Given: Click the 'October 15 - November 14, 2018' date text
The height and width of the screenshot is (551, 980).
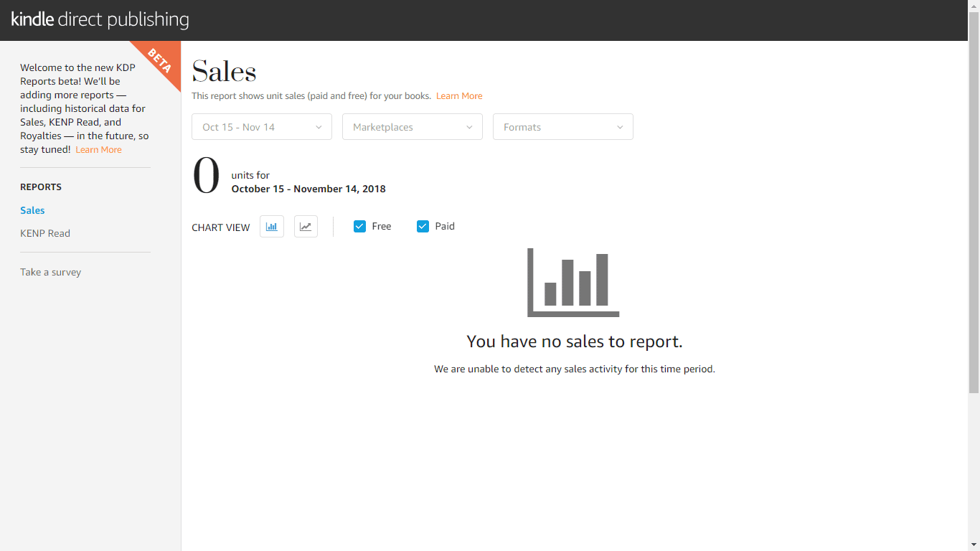Looking at the screenshot, I should [308, 189].
